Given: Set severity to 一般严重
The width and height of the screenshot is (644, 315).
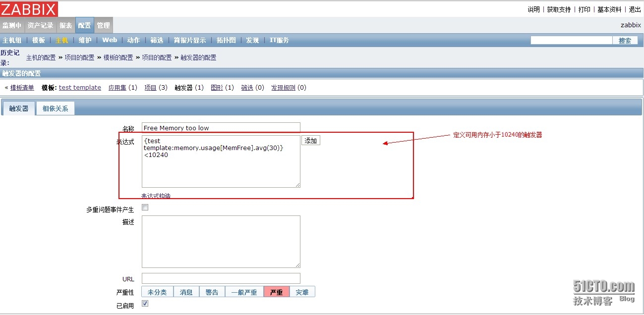Looking at the screenshot, I should point(244,292).
